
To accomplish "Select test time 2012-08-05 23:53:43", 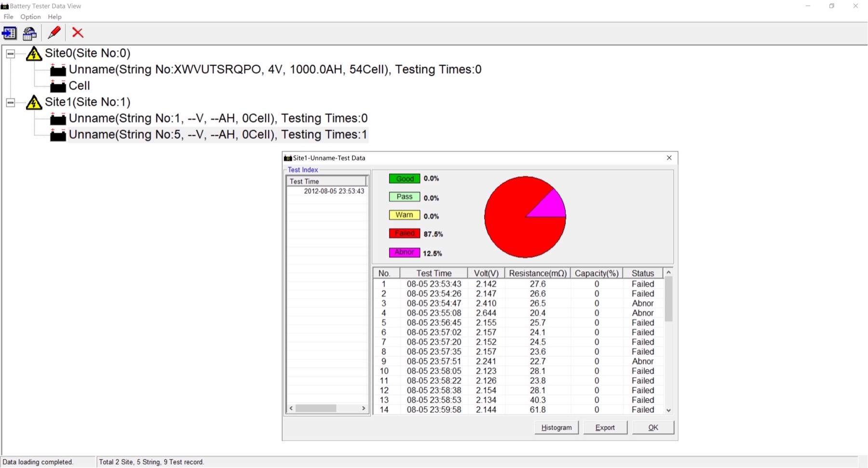I will (x=333, y=191).
